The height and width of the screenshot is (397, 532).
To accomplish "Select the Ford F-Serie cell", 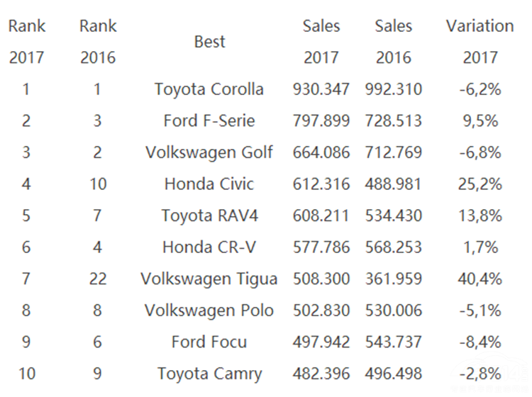I will point(209,121).
